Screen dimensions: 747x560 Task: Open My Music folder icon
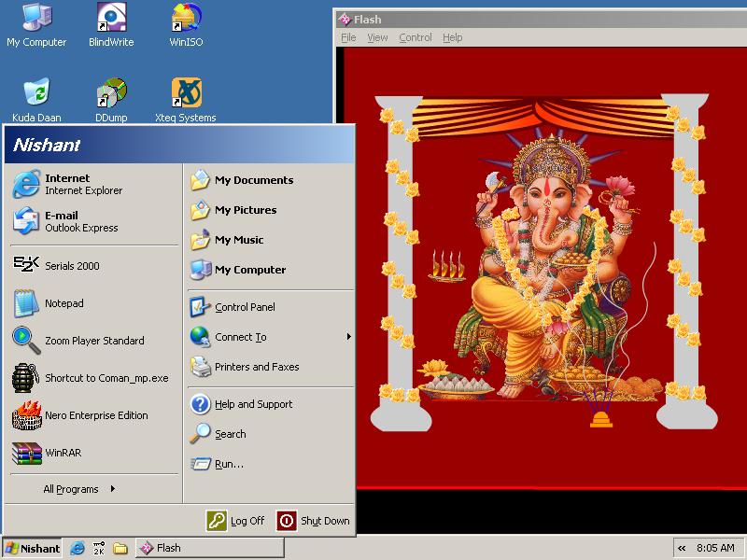[200, 240]
